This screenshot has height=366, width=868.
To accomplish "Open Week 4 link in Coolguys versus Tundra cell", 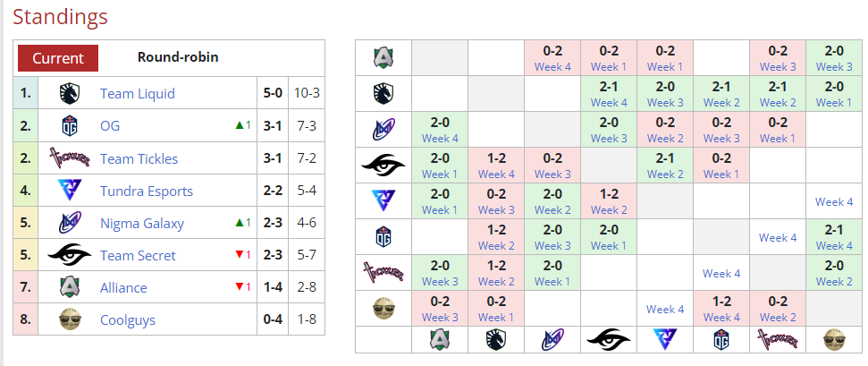I will 665,309.
